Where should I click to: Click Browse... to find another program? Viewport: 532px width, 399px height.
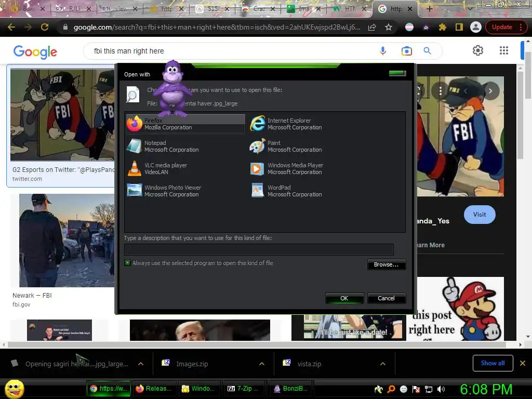pos(386,264)
